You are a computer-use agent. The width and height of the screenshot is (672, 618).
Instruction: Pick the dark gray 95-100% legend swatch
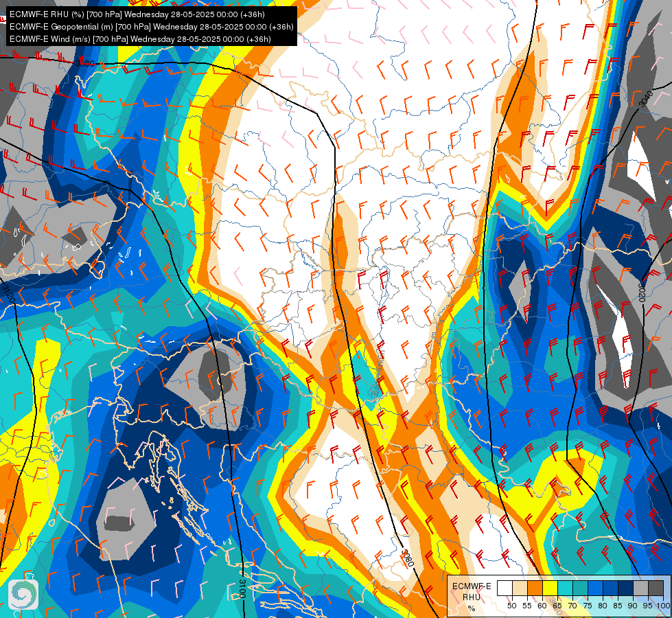(x=655, y=588)
